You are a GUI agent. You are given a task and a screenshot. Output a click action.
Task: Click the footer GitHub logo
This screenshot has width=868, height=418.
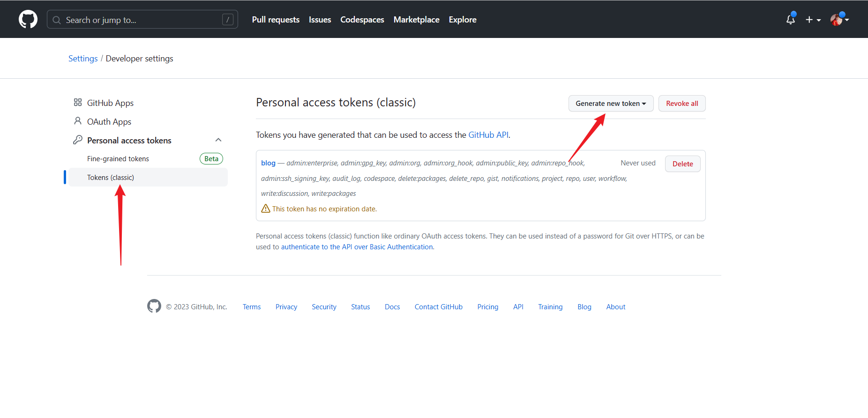(x=154, y=306)
